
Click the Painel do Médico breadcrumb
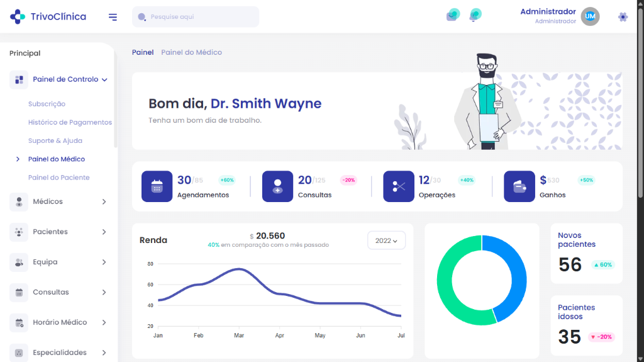tap(191, 52)
